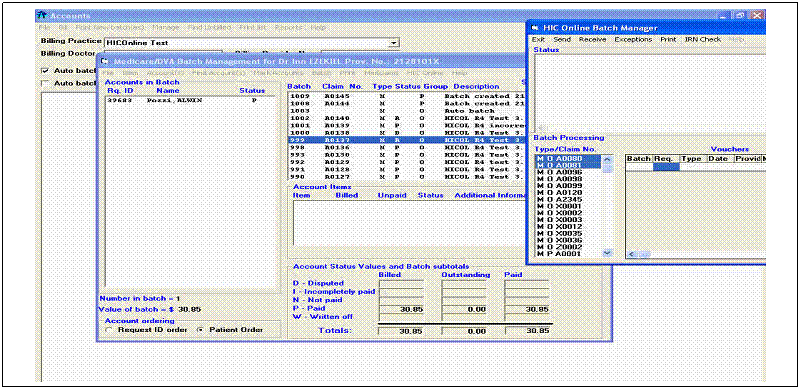Toggle the second unchecked Auto batch checkbox

(44, 83)
